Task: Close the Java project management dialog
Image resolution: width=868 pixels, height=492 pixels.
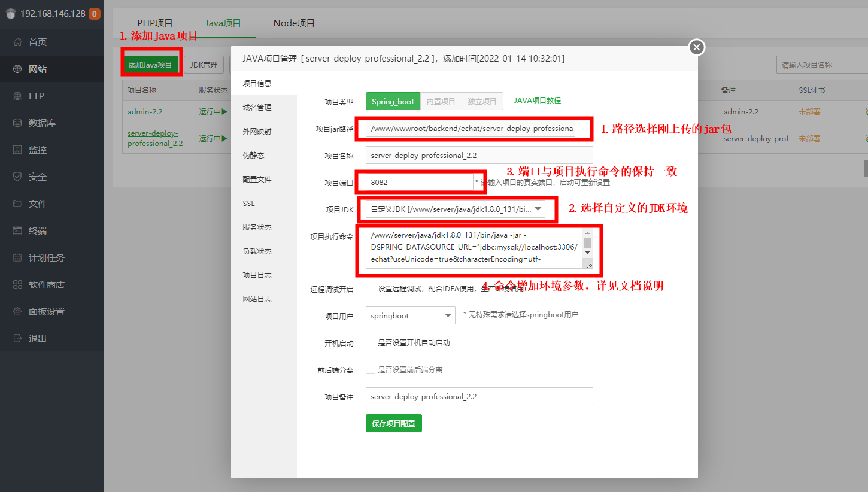Action: pos(697,47)
